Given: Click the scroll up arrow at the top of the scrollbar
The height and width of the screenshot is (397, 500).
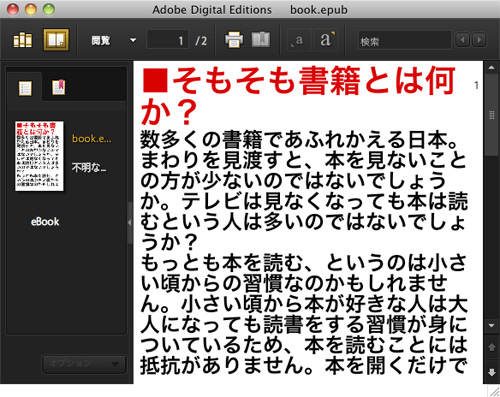Looking at the screenshot, I should (x=491, y=68).
